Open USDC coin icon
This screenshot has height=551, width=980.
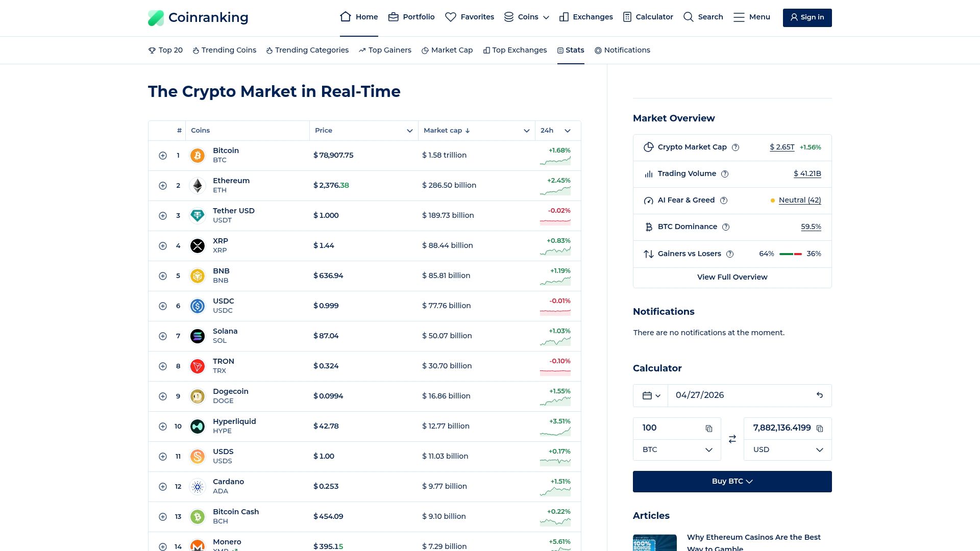[198, 306]
